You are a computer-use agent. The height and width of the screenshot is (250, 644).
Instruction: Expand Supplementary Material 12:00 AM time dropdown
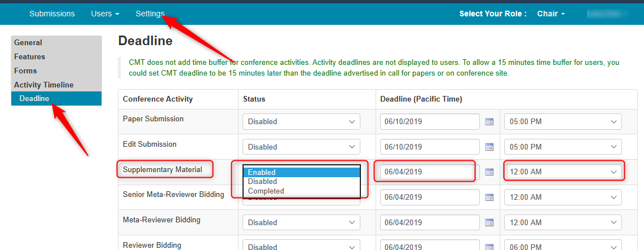(x=562, y=172)
